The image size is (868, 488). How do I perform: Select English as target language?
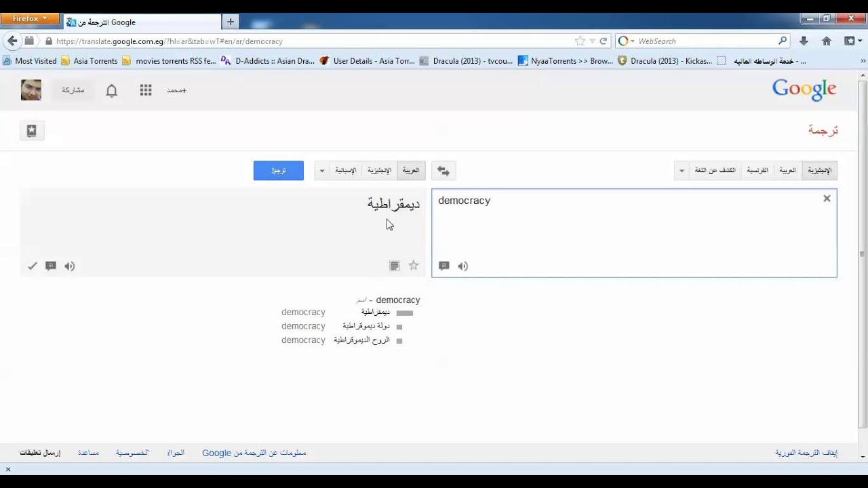(379, 171)
